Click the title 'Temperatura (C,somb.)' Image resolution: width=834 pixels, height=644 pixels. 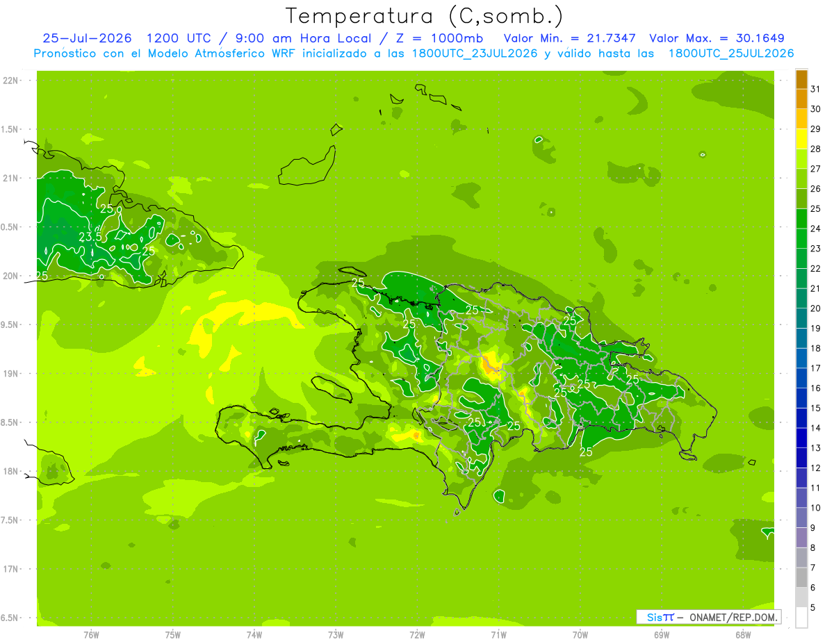coord(425,17)
